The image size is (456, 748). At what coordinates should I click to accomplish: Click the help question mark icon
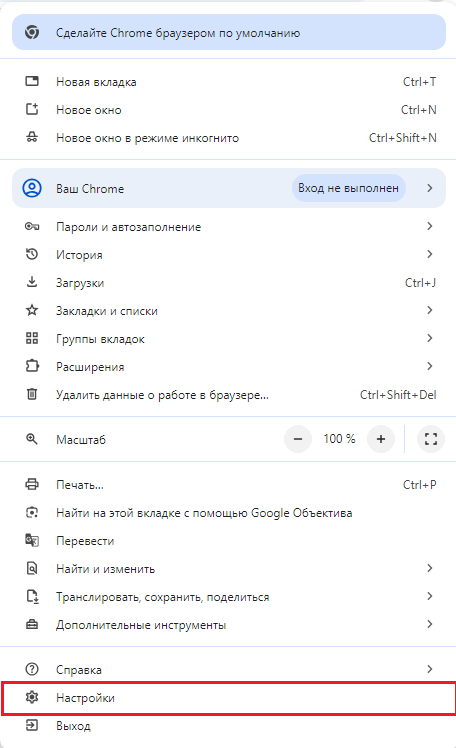point(32,669)
